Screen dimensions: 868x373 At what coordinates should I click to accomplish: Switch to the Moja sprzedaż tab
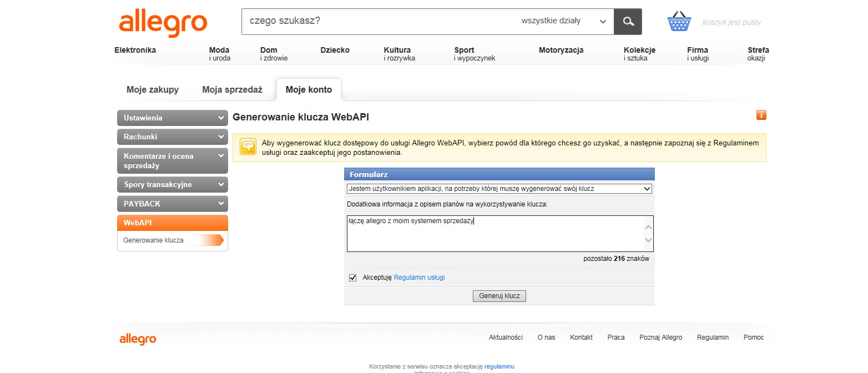[x=232, y=90]
